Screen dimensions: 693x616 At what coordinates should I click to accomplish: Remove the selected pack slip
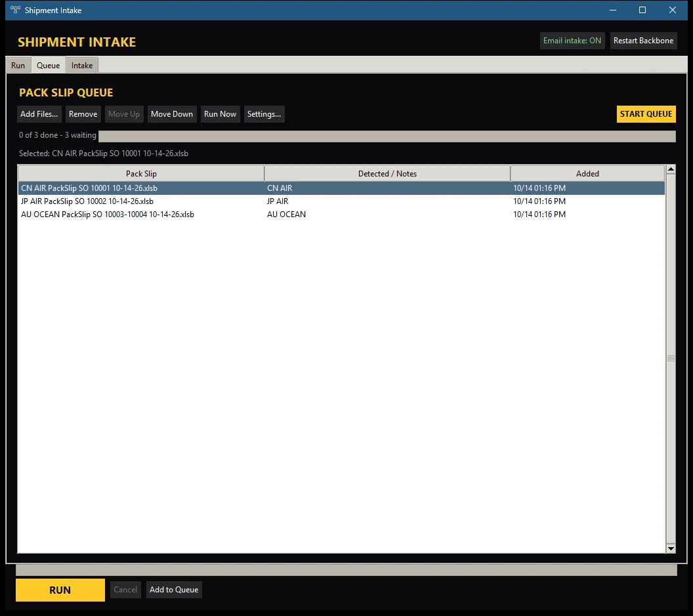click(x=83, y=114)
